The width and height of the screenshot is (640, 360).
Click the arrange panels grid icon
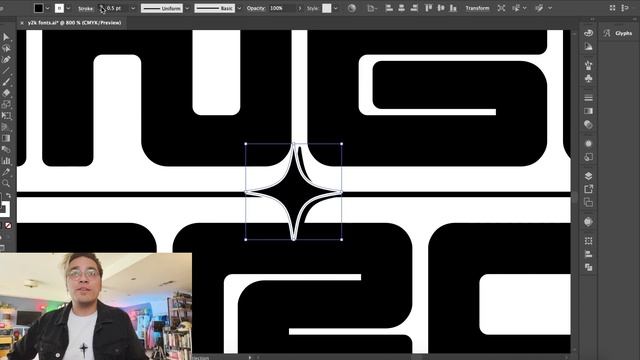[612, 8]
